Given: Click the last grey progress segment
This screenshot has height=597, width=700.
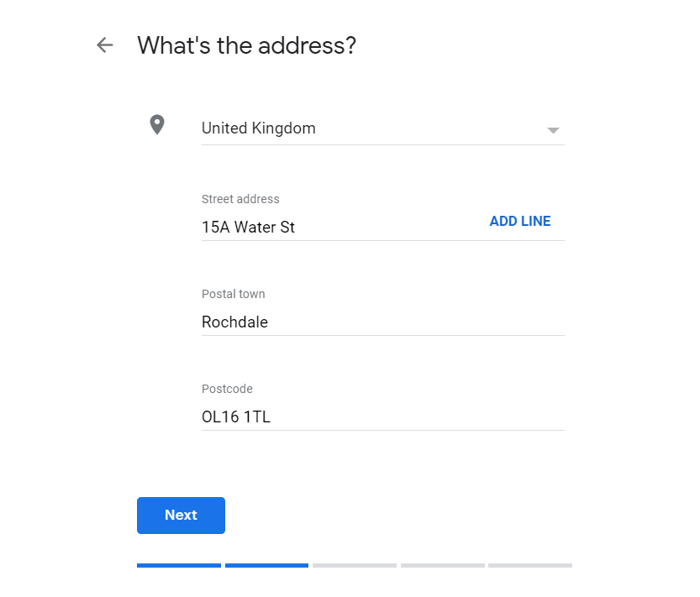Looking at the screenshot, I should pos(530,565).
